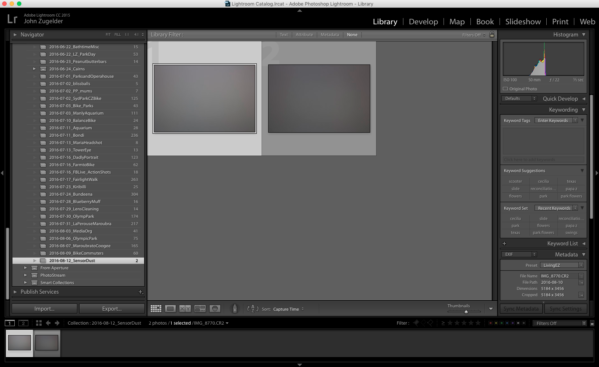Hide the left panel group arrow
This screenshot has height=367, width=599.
[x=2, y=173]
